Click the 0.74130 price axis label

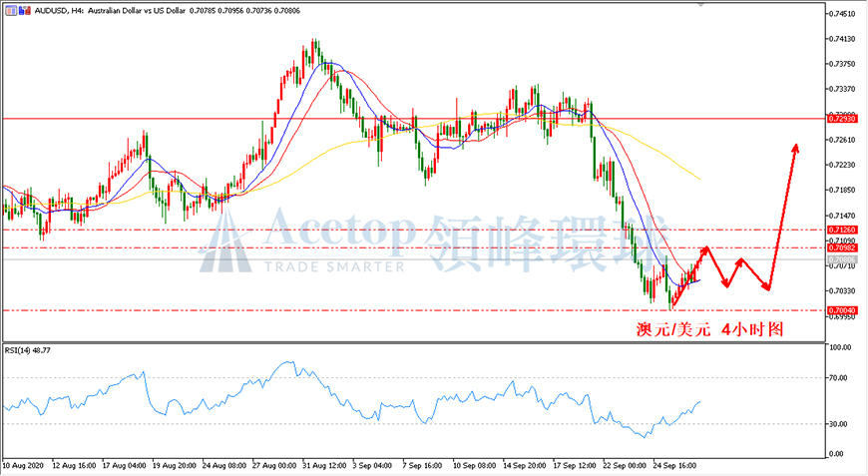pos(841,39)
